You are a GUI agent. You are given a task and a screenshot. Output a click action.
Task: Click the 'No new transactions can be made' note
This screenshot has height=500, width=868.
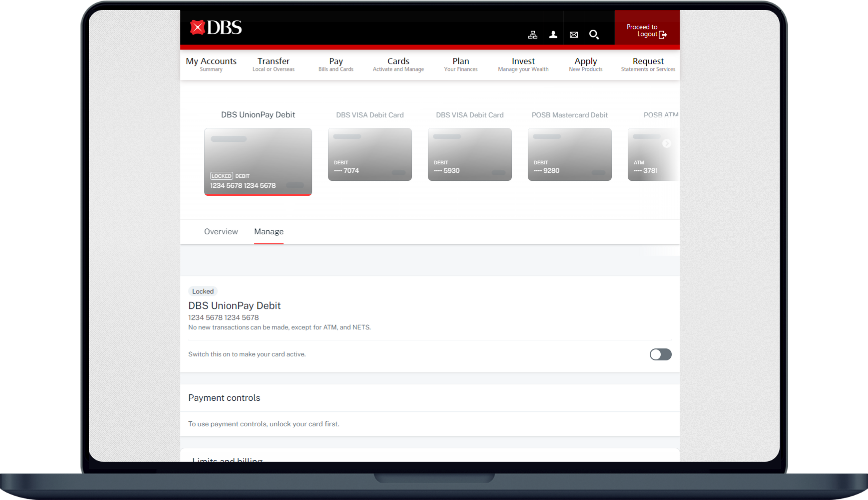[x=279, y=327]
